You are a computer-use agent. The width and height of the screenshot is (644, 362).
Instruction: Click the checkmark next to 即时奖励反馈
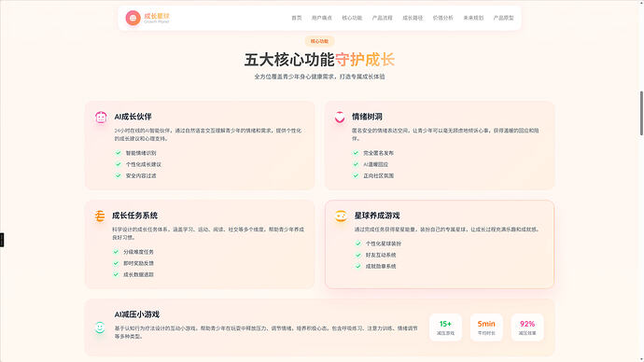[116, 263]
